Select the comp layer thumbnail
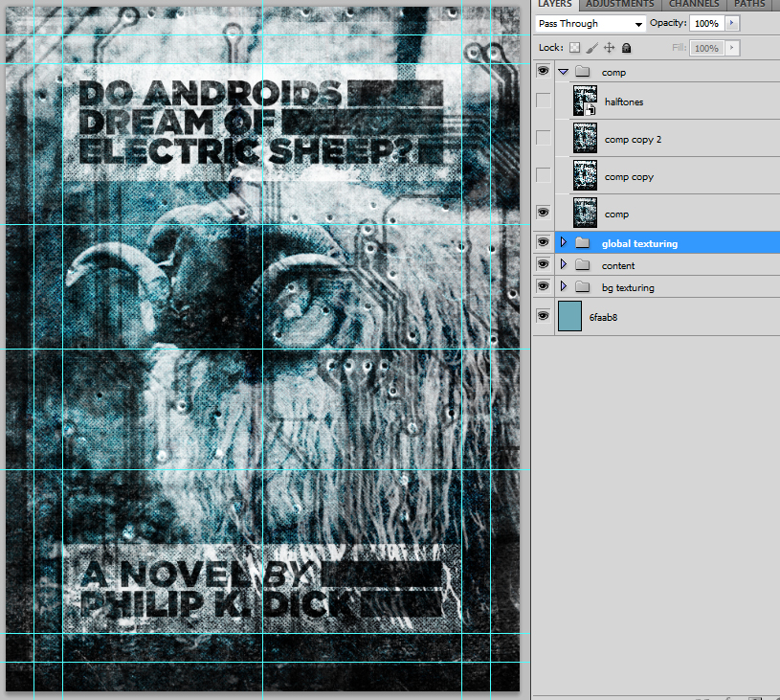780x700 pixels. tap(585, 213)
